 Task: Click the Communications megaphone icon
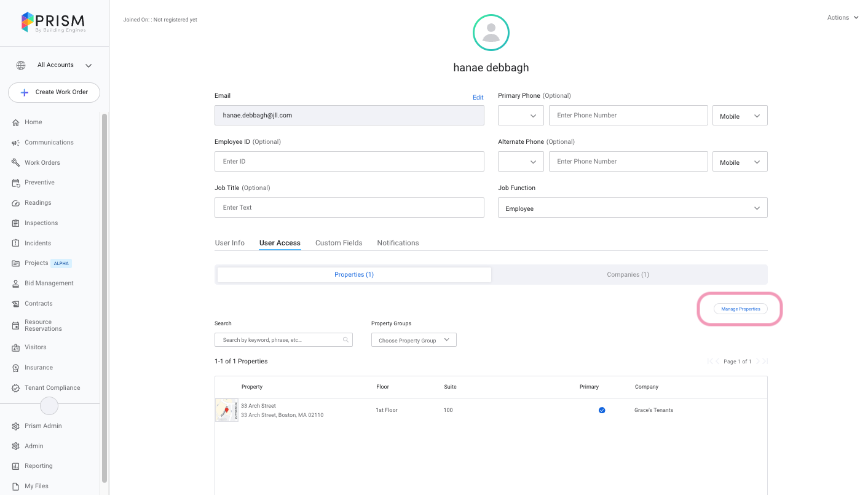tap(16, 143)
